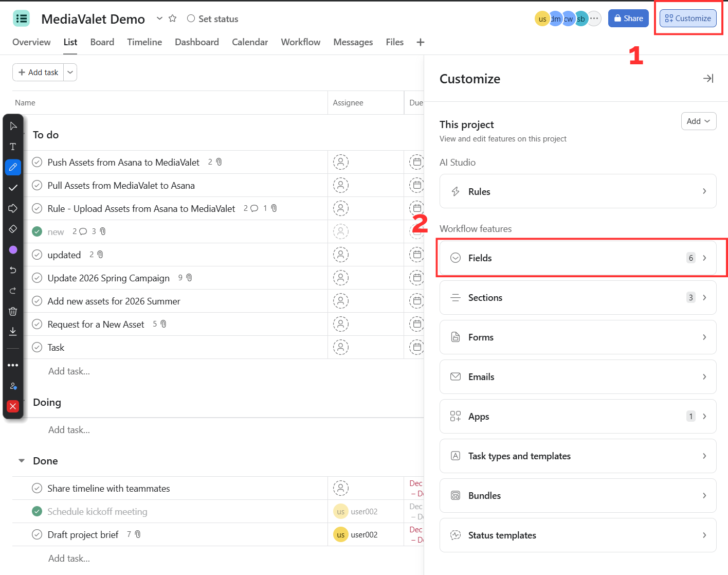
Task: Click the download icon in annotation toolbar
Action: [13, 332]
